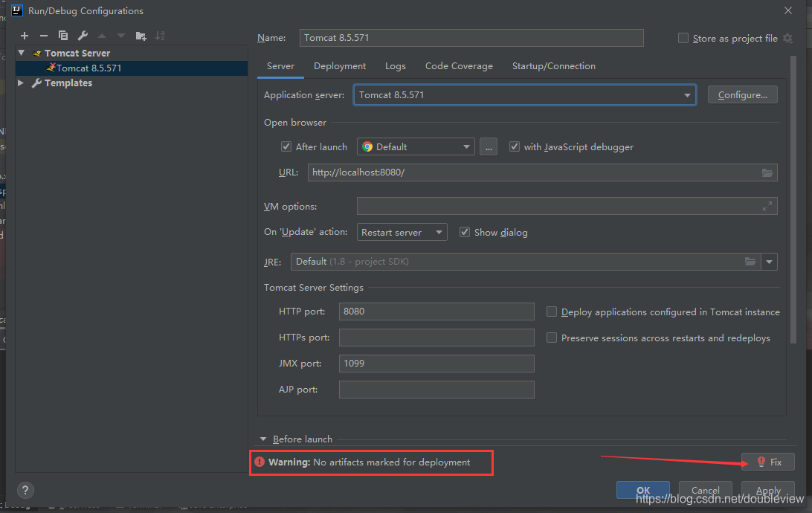Viewport: 812px width, 513px height.
Task: Collapse the Tomcat Server tree node
Action: pyautogui.click(x=22, y=54)
